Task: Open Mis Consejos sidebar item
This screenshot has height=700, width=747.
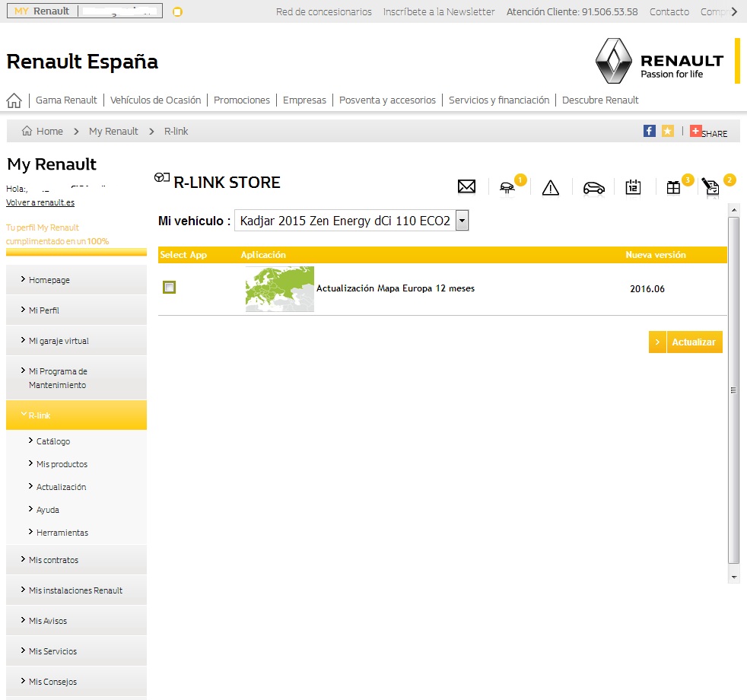Action: (76, 682)
